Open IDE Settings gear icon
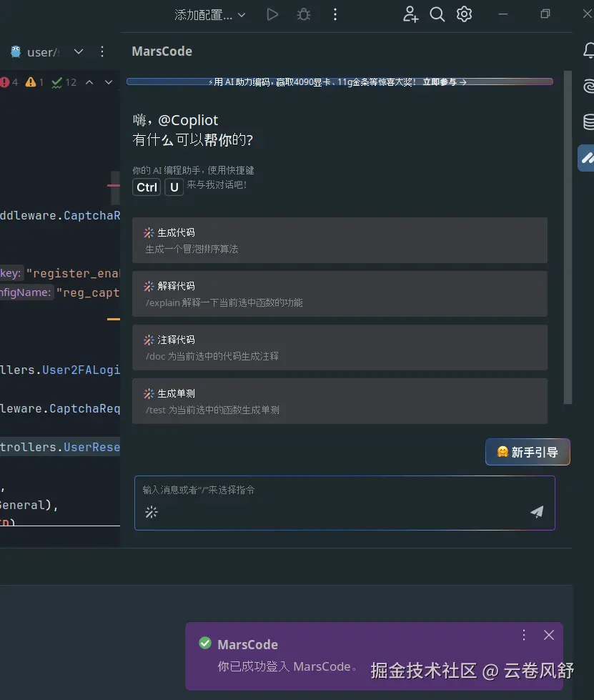The image size is (594, 700). 464,14
